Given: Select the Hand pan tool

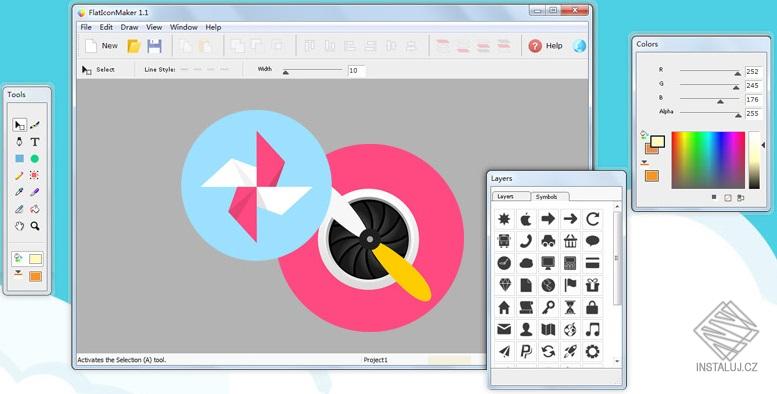Looking at the screenshot, I should click(19, 226).
